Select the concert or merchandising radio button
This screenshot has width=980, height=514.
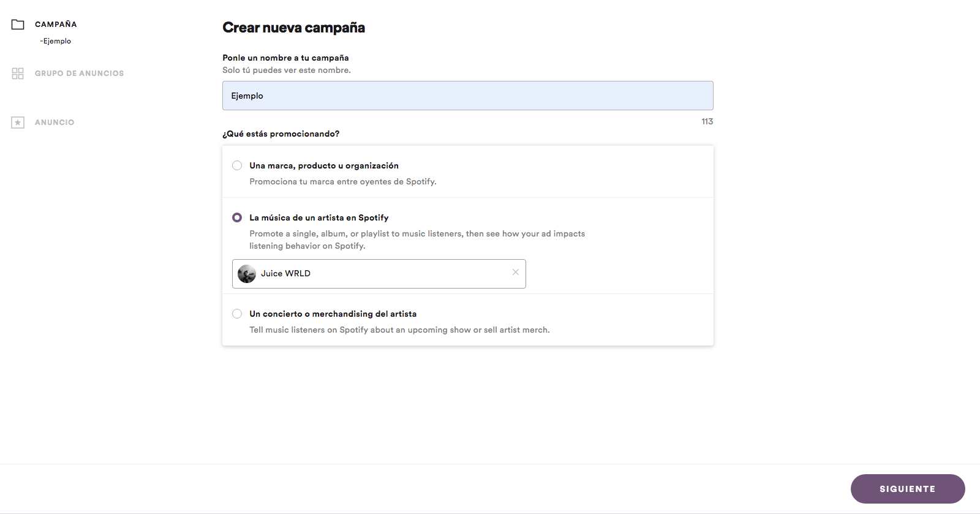(x=237, y=314)
